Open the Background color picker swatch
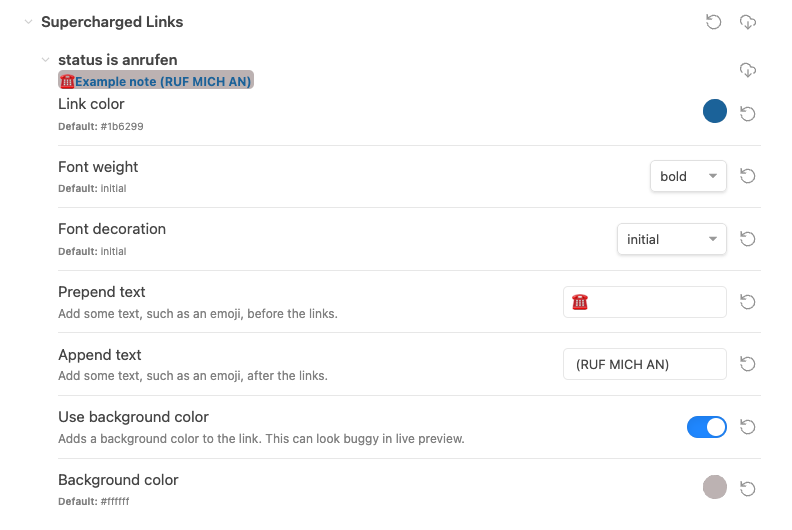 coord(714,487)
